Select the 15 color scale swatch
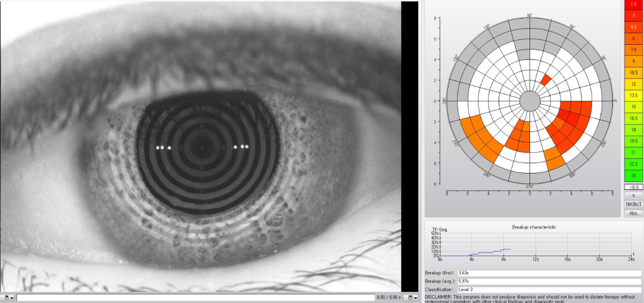644x303 pixels. [634, 107]
